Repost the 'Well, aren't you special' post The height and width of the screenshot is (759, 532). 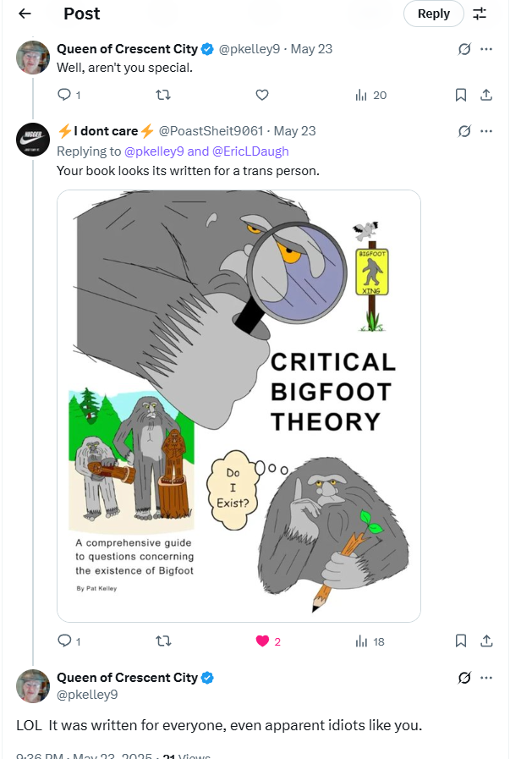pyautogui.click(x=163, y=95)
